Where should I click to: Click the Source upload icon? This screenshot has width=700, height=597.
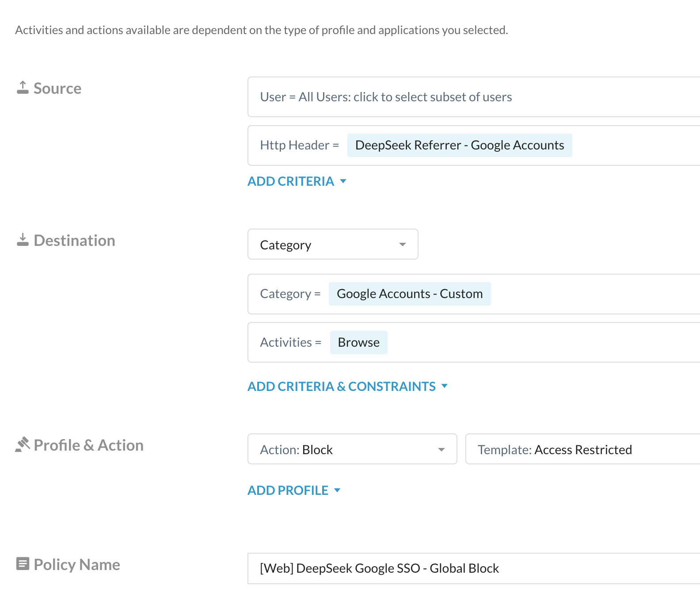pos(23,88)
